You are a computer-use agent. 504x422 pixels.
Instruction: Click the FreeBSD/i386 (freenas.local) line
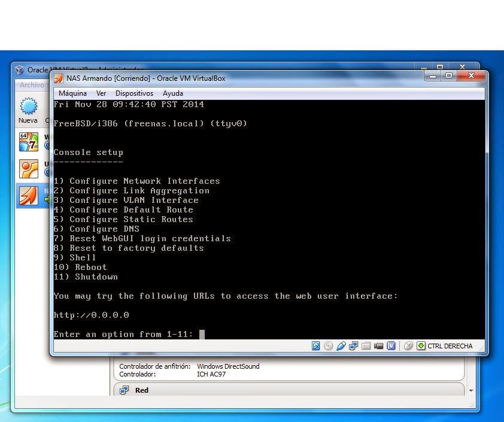coord(150,124)
